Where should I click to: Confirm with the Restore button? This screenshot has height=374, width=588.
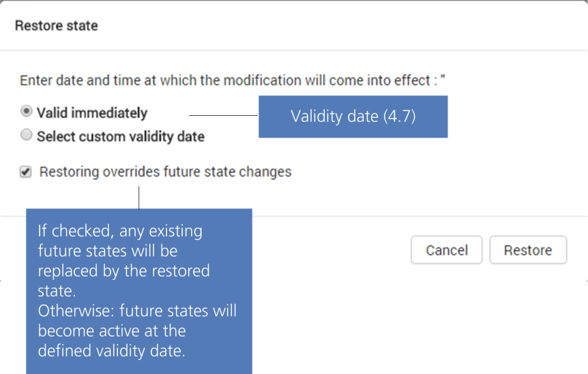pos(528,250)
